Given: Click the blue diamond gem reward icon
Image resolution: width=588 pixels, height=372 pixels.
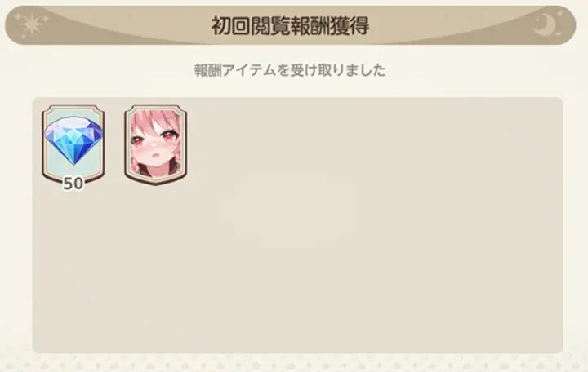Looking at the screenshot, I should pos(73,141).
